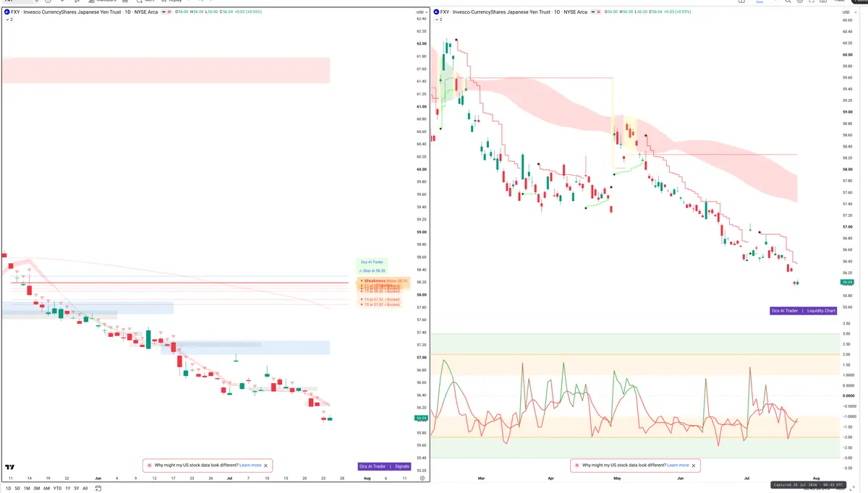Click the FXY symbol logo in left chart
The height and width of the screenshot is (493, 868).
pos(7,12)
